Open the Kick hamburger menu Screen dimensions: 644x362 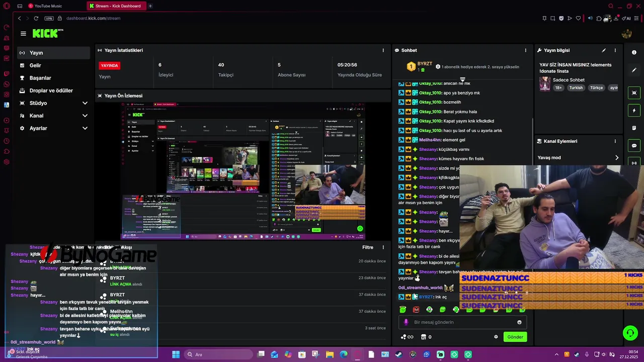[x=23, y=34]
